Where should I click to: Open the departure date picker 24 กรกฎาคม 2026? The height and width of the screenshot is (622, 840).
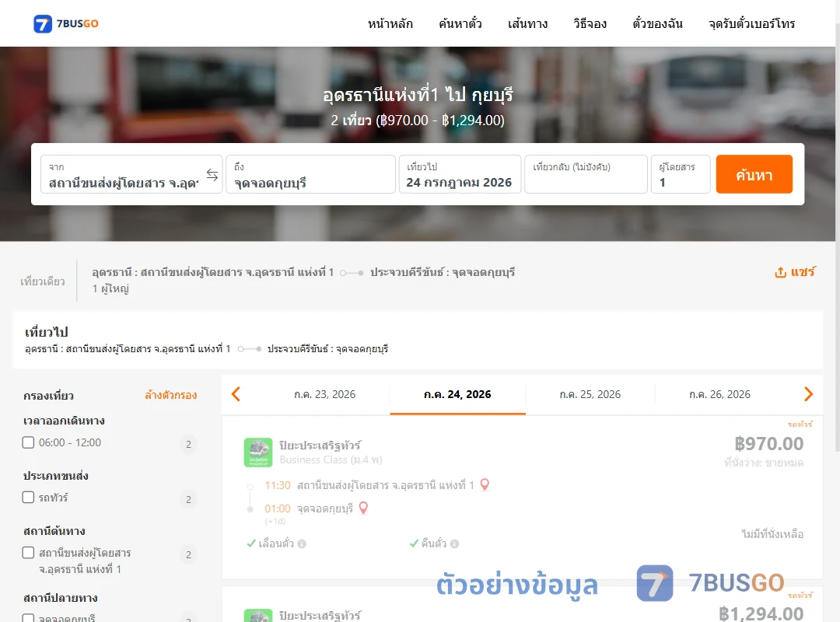click(x=460, y=174)
